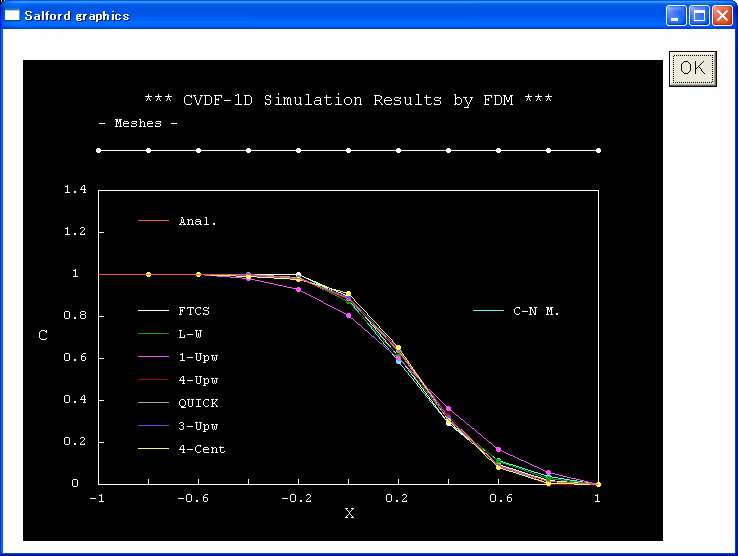Click the 3-Upw legend label
The height and width of the screenshot is (556, 738).
click(198, 426)
